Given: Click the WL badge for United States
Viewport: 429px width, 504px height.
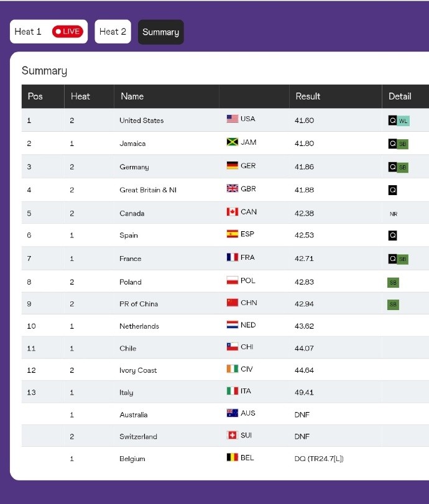Looking at the screenshot, I should [403, 121].
